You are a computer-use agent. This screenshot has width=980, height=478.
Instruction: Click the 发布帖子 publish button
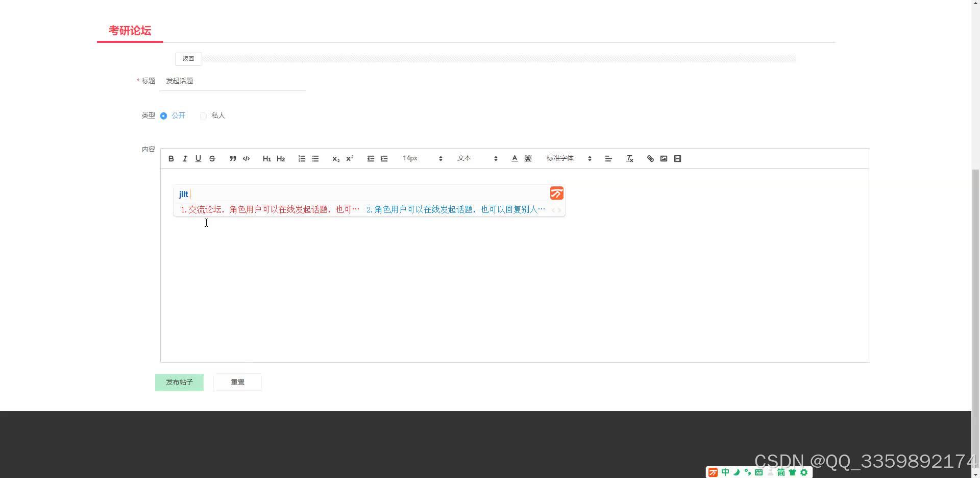pos(179,383)
